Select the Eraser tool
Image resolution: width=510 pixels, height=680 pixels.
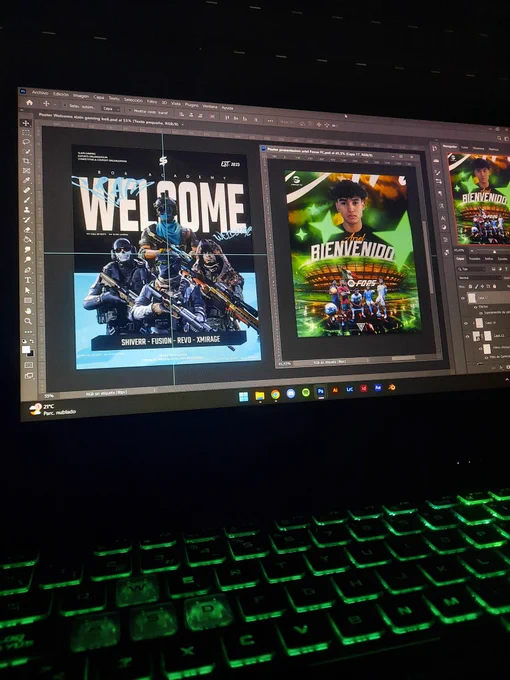point(27,229)
